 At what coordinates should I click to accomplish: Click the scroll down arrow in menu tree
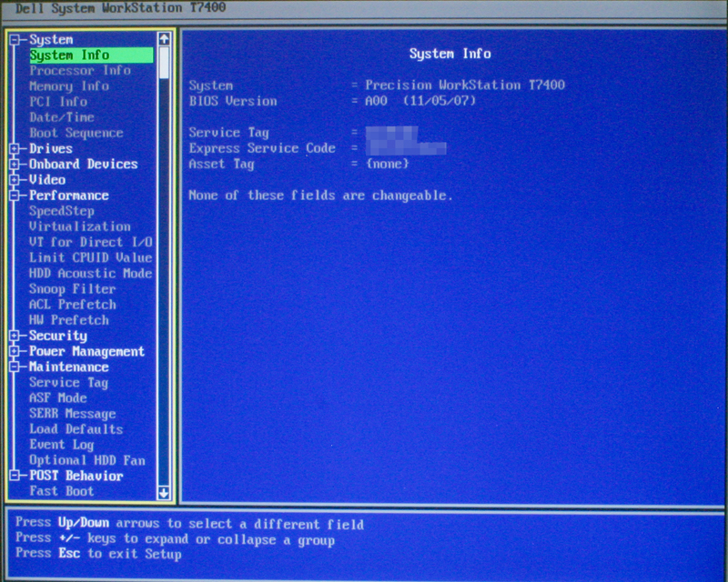tap(164, 492)
